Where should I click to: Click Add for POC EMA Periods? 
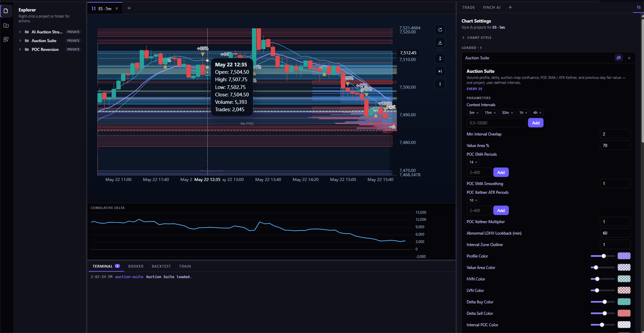coord(501,172)
